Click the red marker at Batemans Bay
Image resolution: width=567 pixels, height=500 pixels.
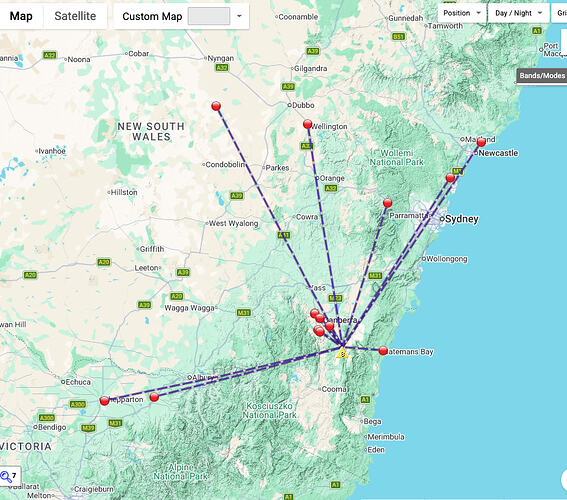[383, 351]
